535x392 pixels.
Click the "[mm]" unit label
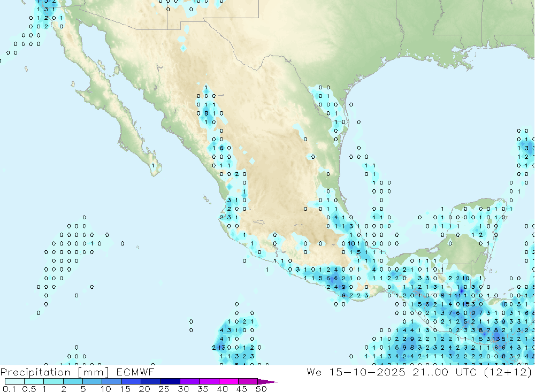[x=94, y=372]
